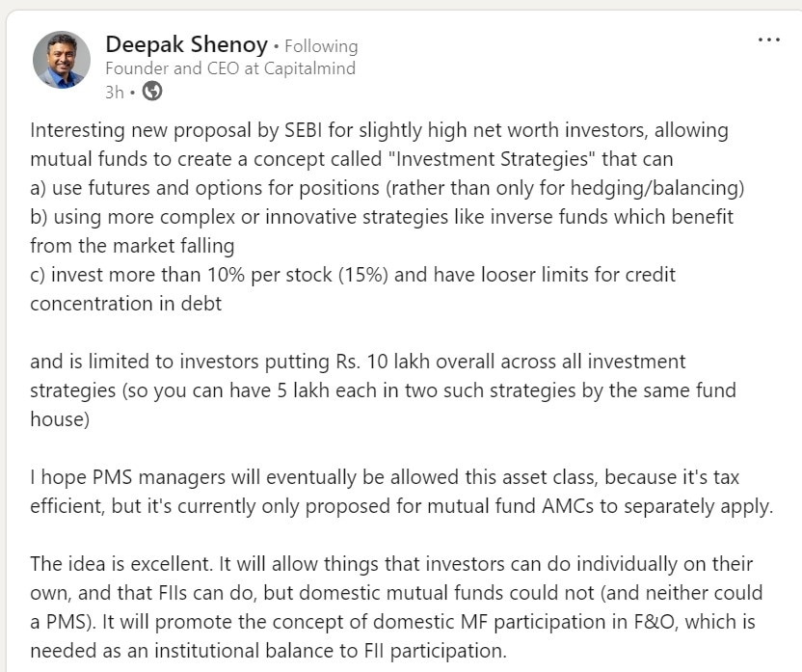Open the three-dot post options menu
This screenshot has width=802, height=672.
tap(769, 40)
